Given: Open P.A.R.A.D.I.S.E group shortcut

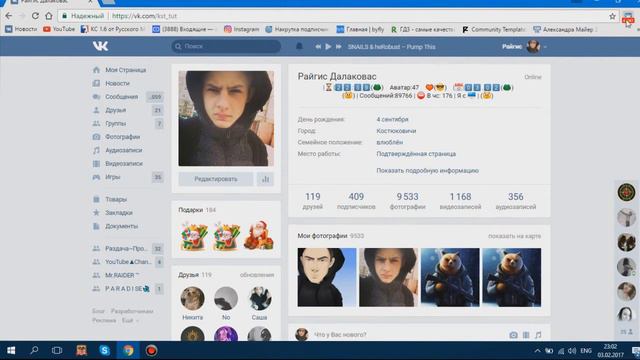Looking at the screenshot, I should [127, 289].
